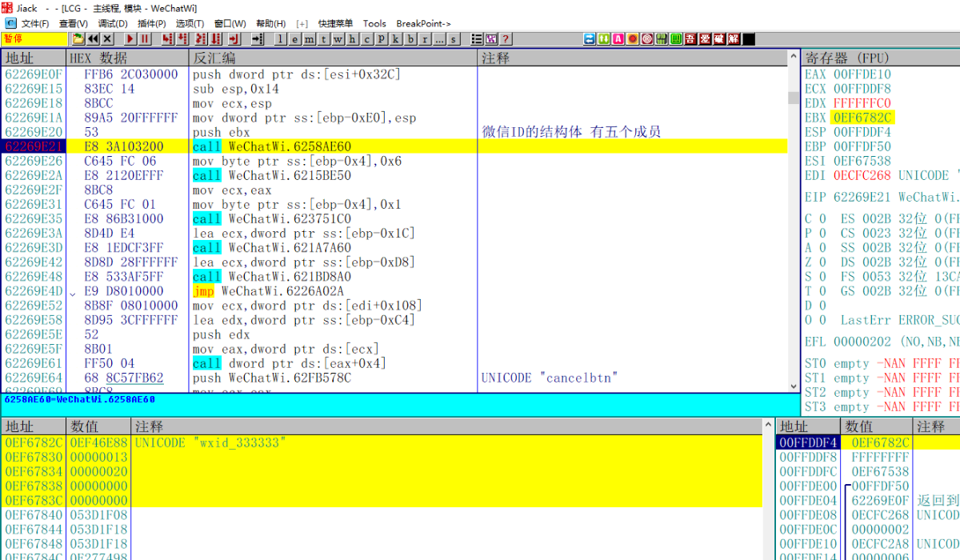Viewport: 960px width, 560px height.
Task: Open Run trace with the ... button
Action: (439, 38)
